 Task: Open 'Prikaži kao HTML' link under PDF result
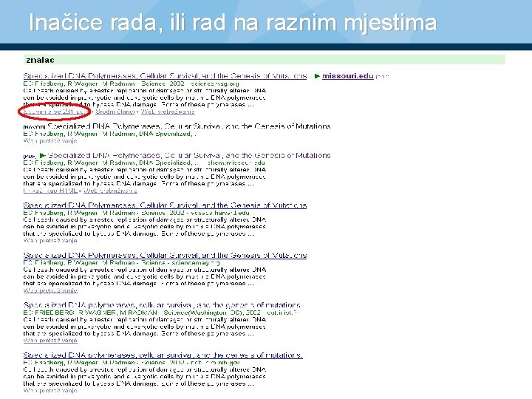click(x=50, y=191)
